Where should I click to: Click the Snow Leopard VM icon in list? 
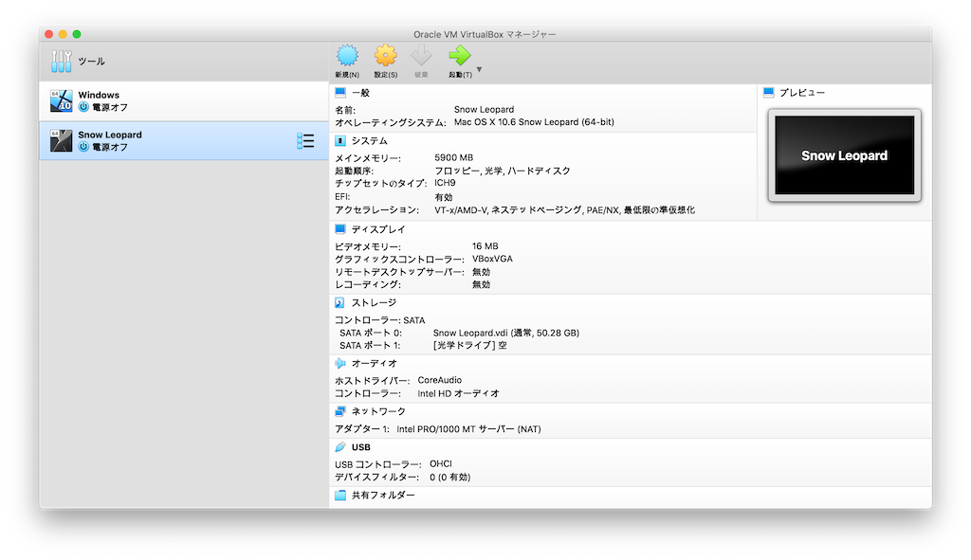point(62,140)
